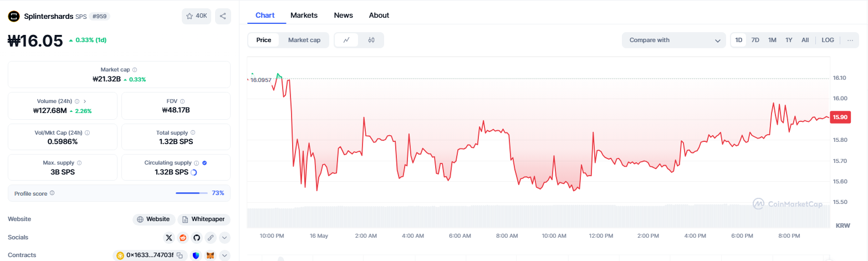Click the Max. supply info icon
868x261 pixels.
click(79, 163)
